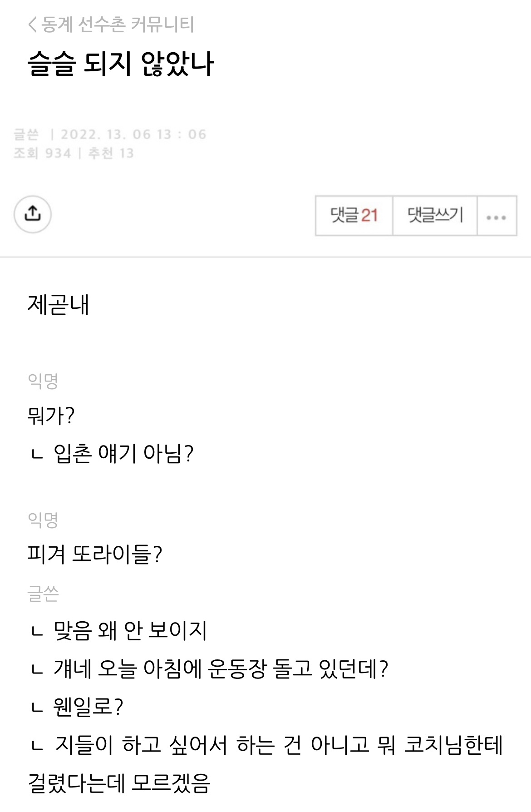Click the reply arrow before '맞음 왜 안 보이지'

[37, 631]
